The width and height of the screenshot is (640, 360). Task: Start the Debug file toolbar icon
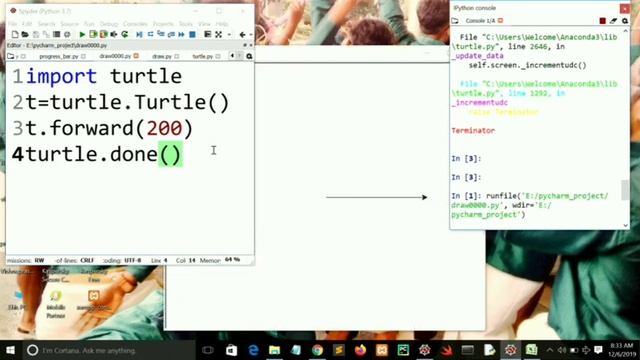coord(139,35)
